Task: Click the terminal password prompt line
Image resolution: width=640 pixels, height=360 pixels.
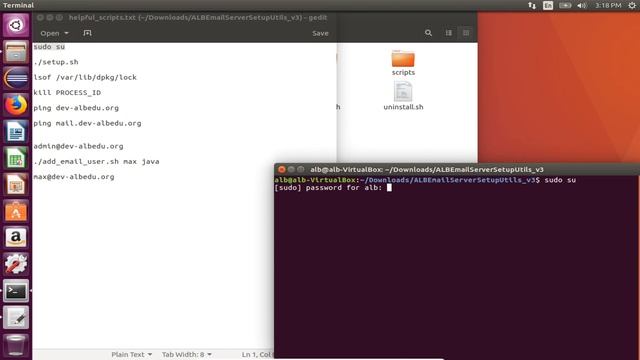Action: point(333,188)
